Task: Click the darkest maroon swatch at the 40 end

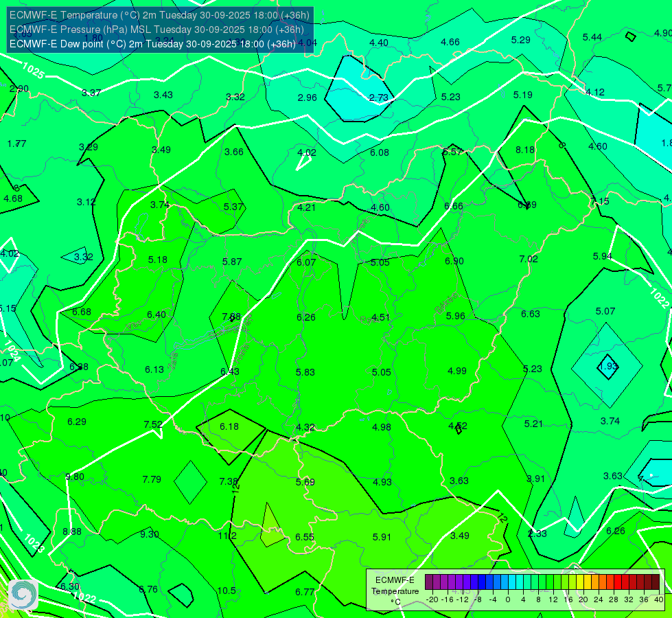Action: pyautogui.click(x=656, y=582)
